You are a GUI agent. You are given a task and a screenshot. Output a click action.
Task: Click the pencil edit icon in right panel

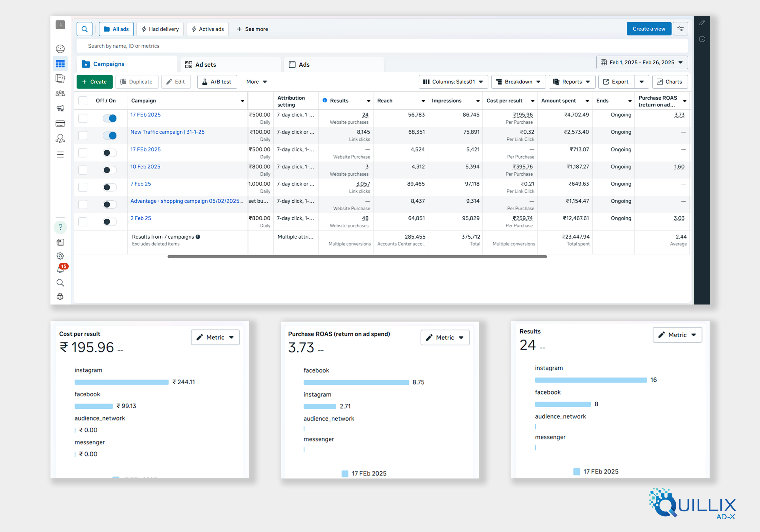tap(702, 23)
